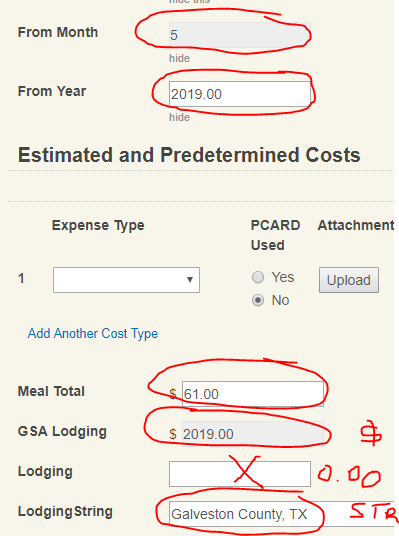Click the Expense Type dropdown arrow

tap(190, 280)
